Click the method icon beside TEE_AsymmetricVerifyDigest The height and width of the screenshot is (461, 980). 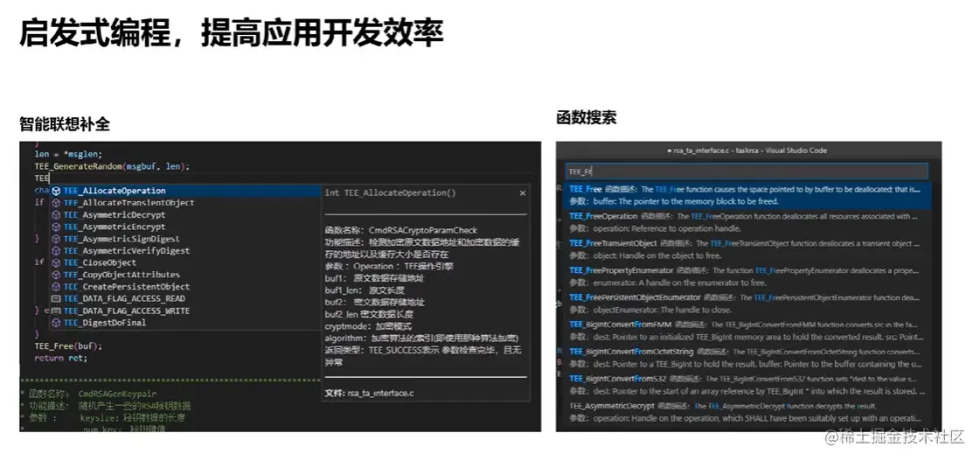(x=56, y=251)
